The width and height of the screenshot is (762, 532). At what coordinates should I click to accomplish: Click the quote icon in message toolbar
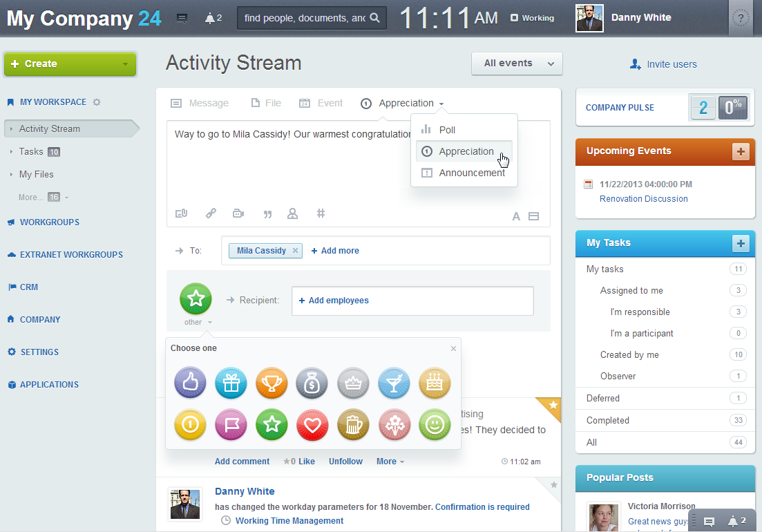[267, 214]
